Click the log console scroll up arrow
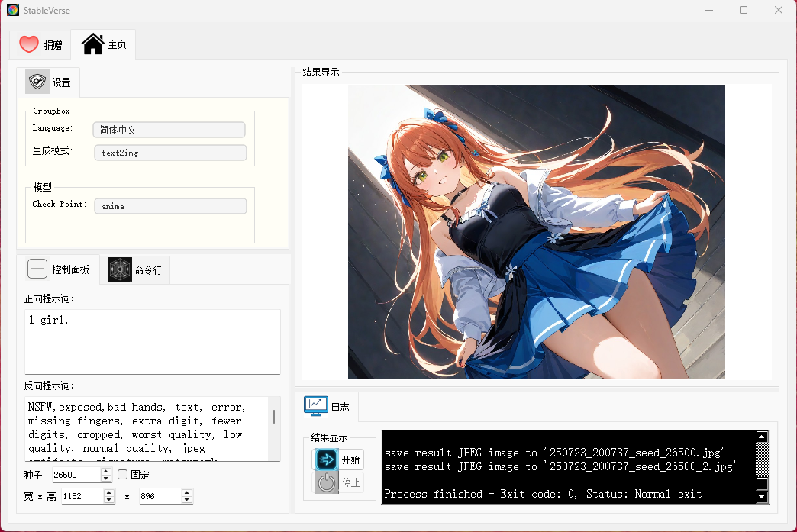Image resolution: width=797 pixels, height=532 pixels. (762, 437)
